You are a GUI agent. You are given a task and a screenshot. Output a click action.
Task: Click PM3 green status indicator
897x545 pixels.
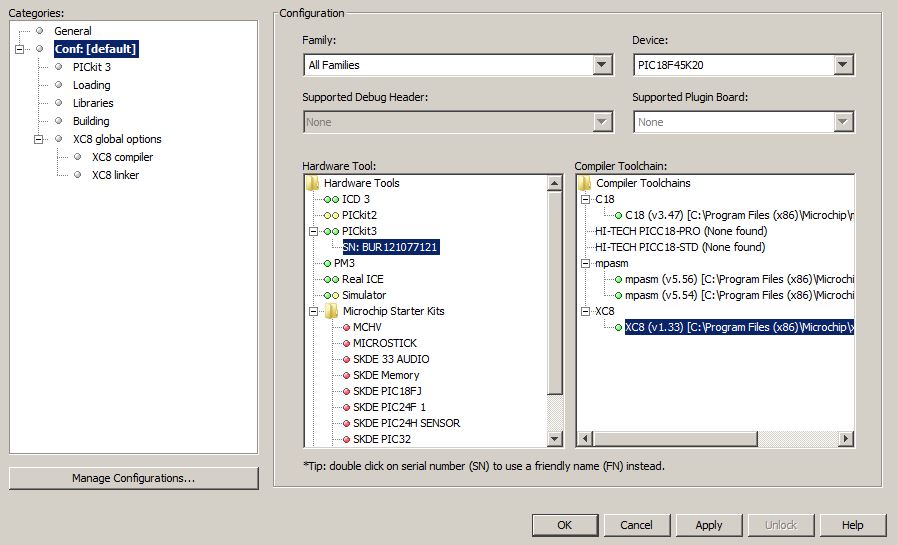(327, 264)
